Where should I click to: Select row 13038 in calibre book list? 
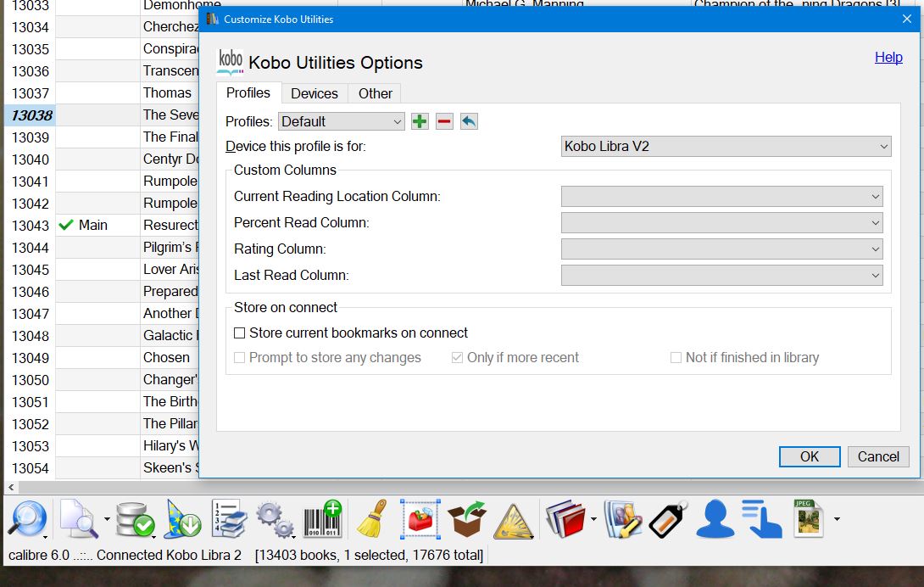click(x=31, y=115)
